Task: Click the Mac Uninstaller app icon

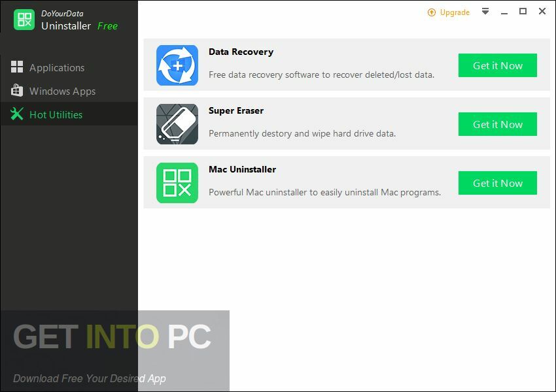Action: point(177,183)
